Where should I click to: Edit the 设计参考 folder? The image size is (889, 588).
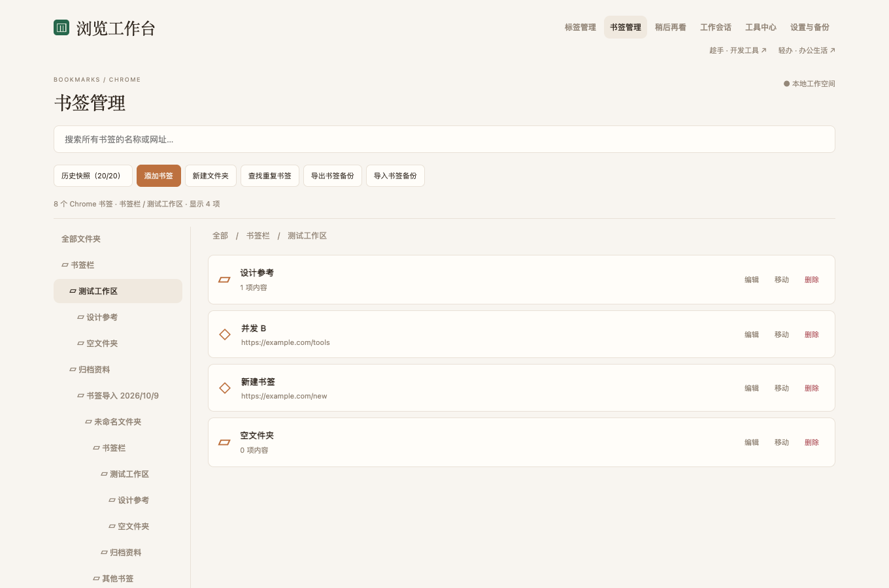click(752, 280)
